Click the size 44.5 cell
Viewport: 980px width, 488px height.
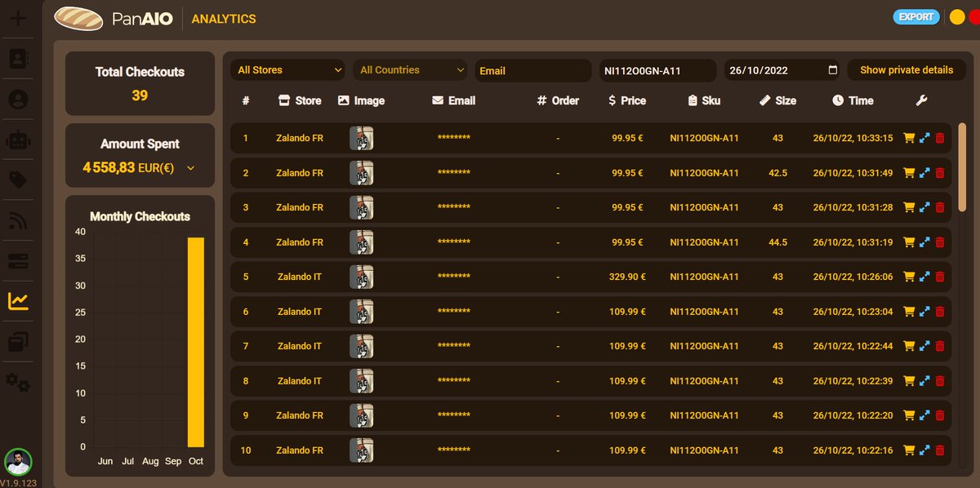coord(777,242)
